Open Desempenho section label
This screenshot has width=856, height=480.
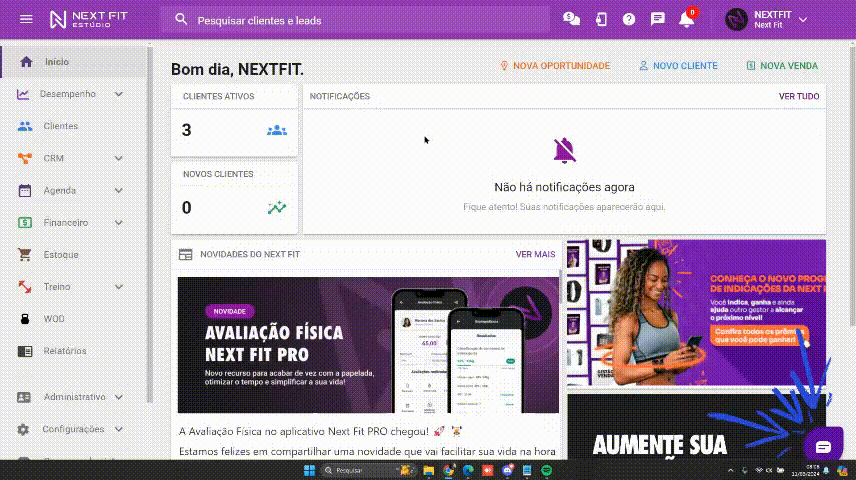click(x=68, y=94)
